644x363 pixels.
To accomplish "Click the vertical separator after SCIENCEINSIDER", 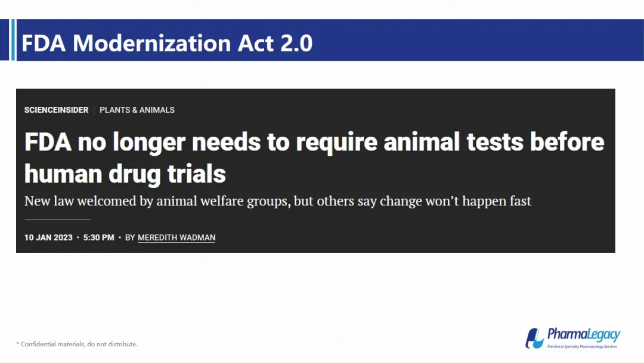I will tap(94, 110).
